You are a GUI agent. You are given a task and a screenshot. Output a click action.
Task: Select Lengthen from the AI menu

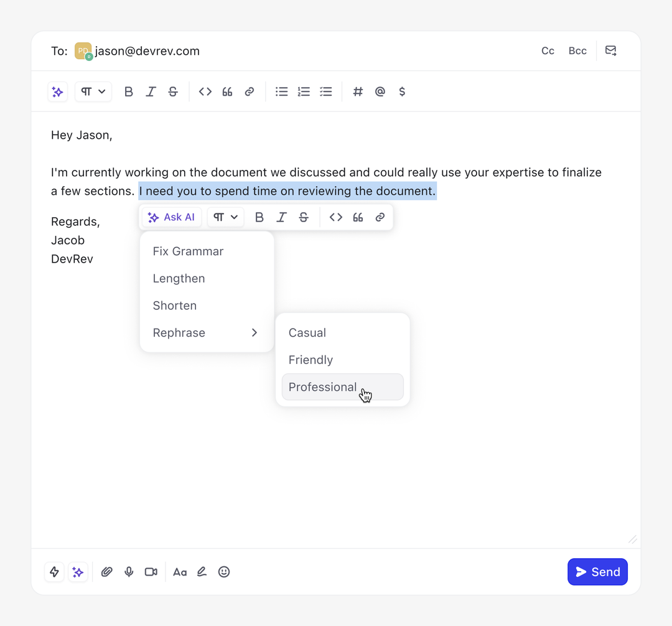click(207, 279)
